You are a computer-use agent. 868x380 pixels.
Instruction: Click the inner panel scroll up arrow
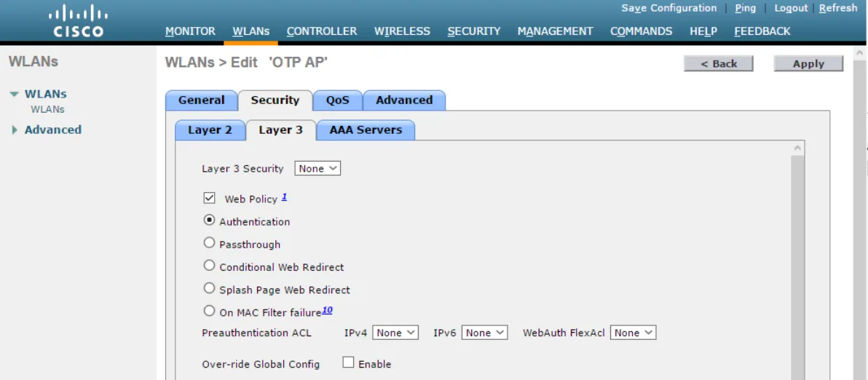pos(797,149)
